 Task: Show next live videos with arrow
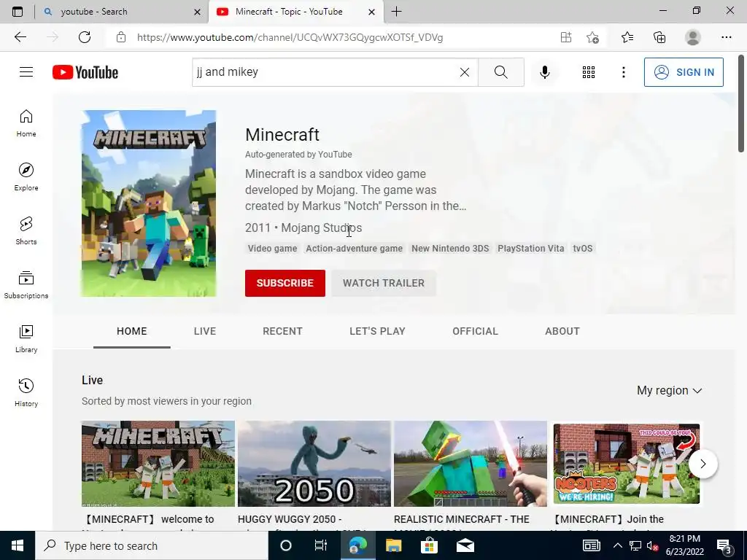703,463
